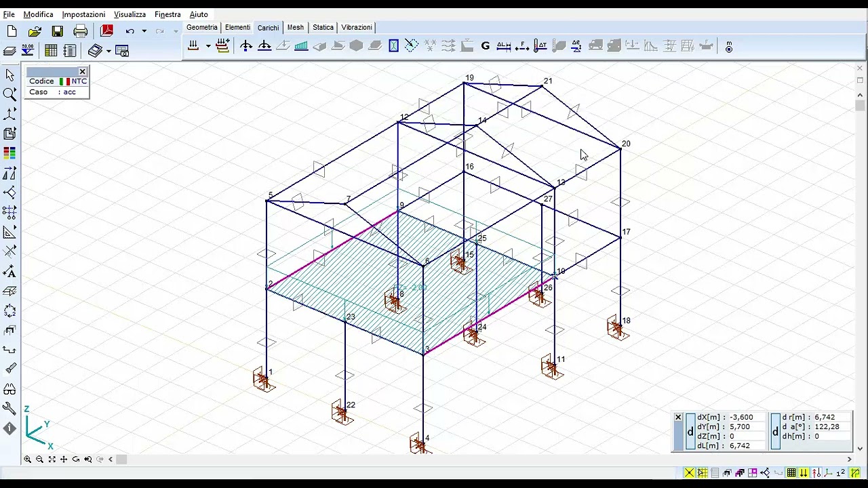Click the load case icon with downward arrows
This screenshot has width=868, height=488.
[193, 46]
